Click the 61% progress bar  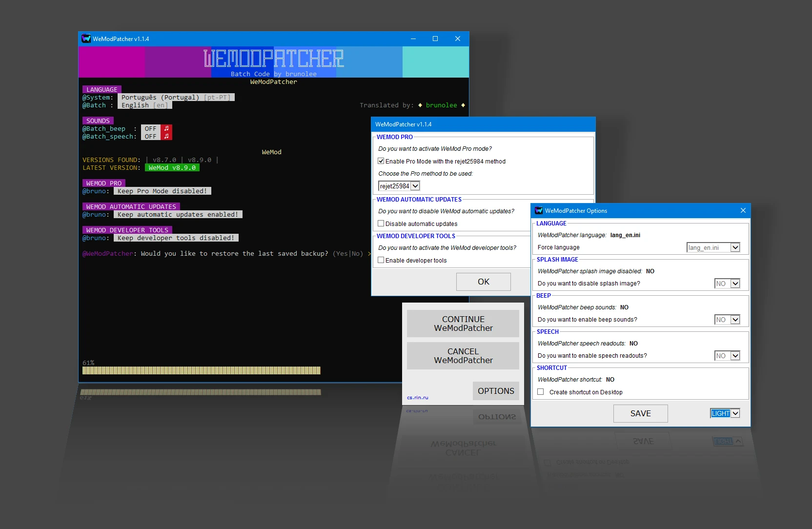coord(201,370)
